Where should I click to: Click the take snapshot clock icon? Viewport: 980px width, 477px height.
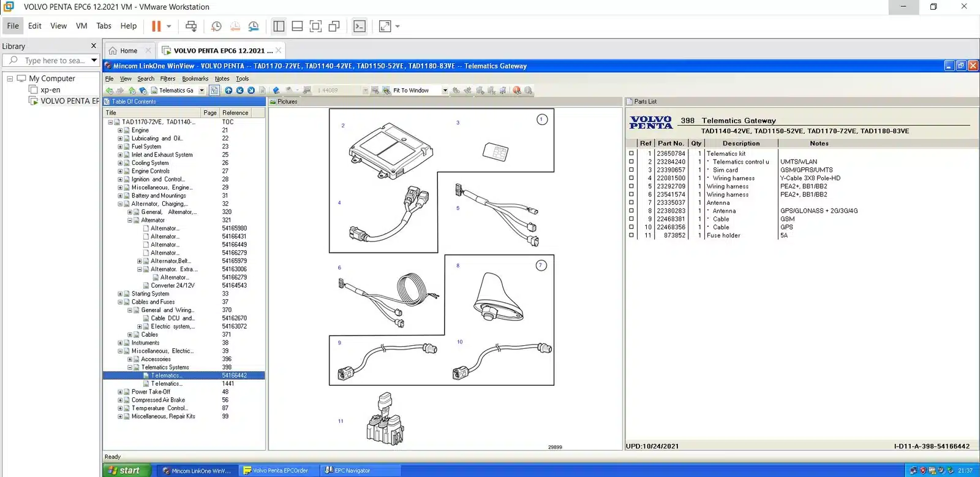click(216, 26)
